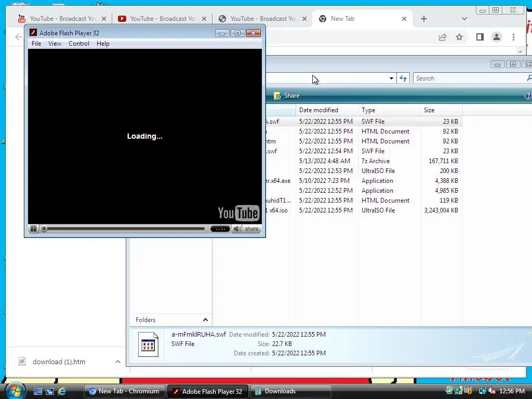The width and height of the screenshot is (532, 399).
Task: Expand options for the download (1).htm download
Action: (x=118, y=362)
